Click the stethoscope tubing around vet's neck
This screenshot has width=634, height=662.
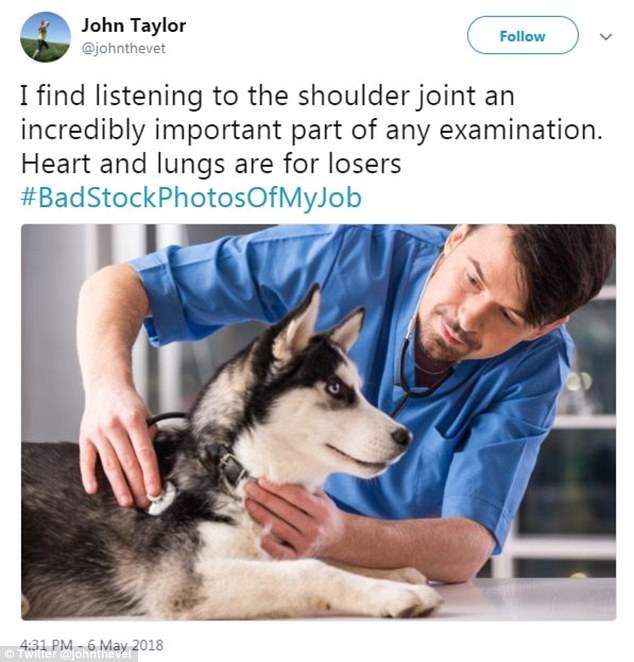click(407, 372)
